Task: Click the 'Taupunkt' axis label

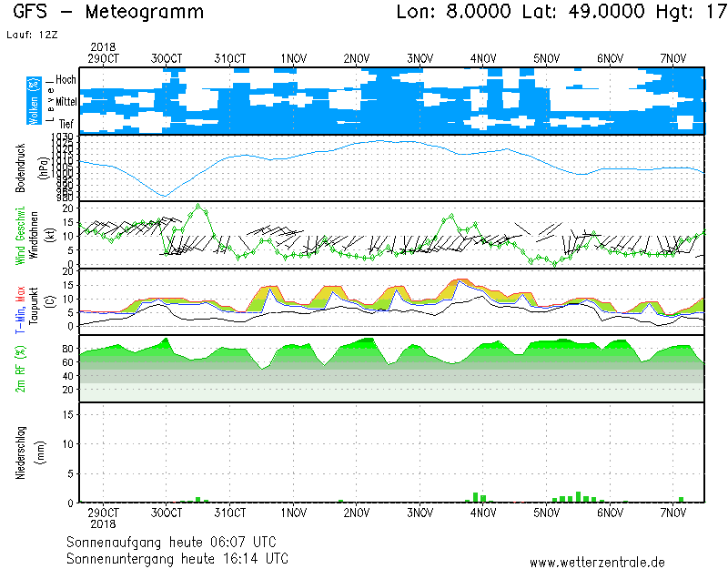Action: pyautogui.click(x=33, y=305)
